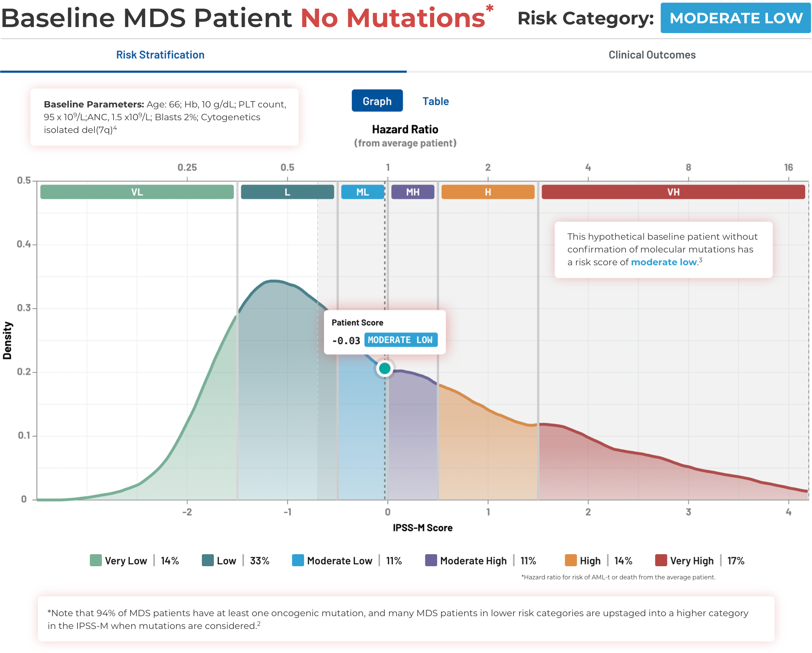Select the VH risk band label
This screenshot has width=812, height=653.
[673, 192]
